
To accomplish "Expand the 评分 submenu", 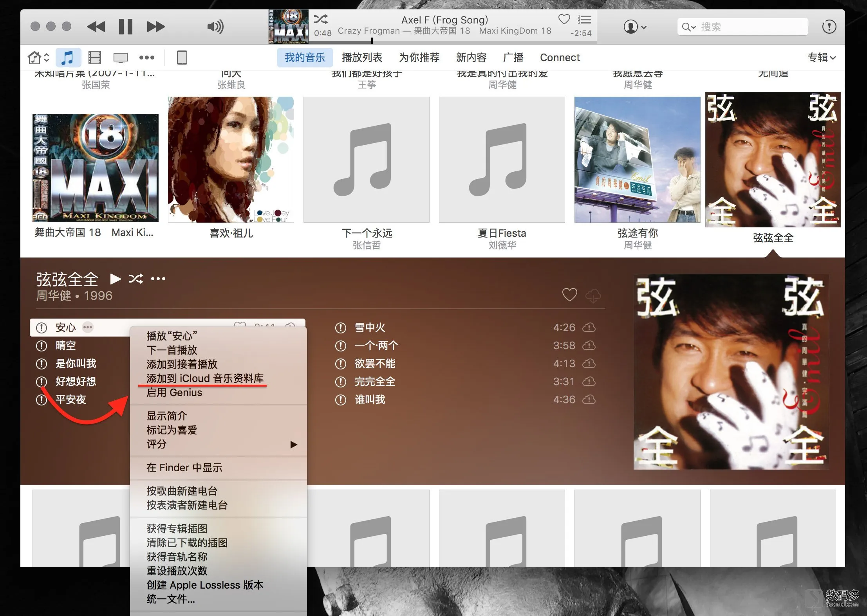I will tap(219, 444).
